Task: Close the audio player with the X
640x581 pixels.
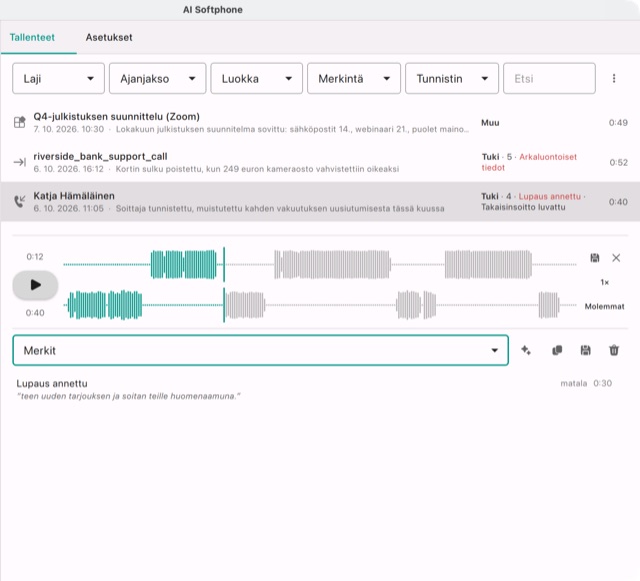Action: pos(616,258)
